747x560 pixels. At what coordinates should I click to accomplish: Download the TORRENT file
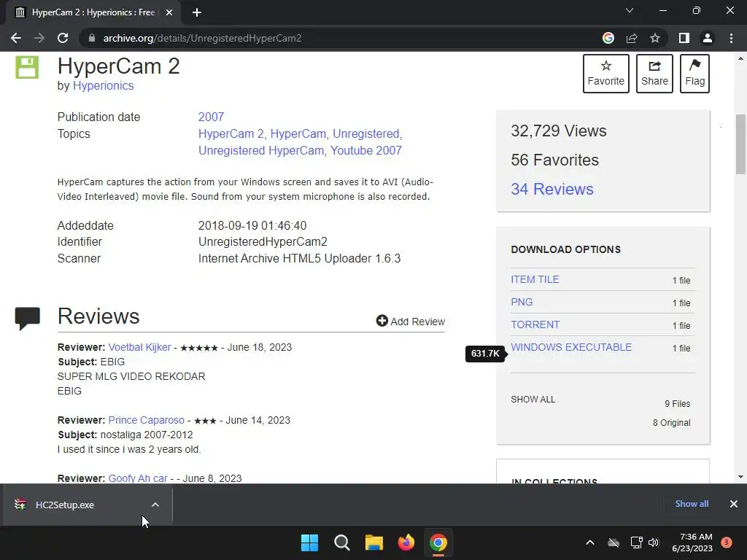tap(535, 324)
